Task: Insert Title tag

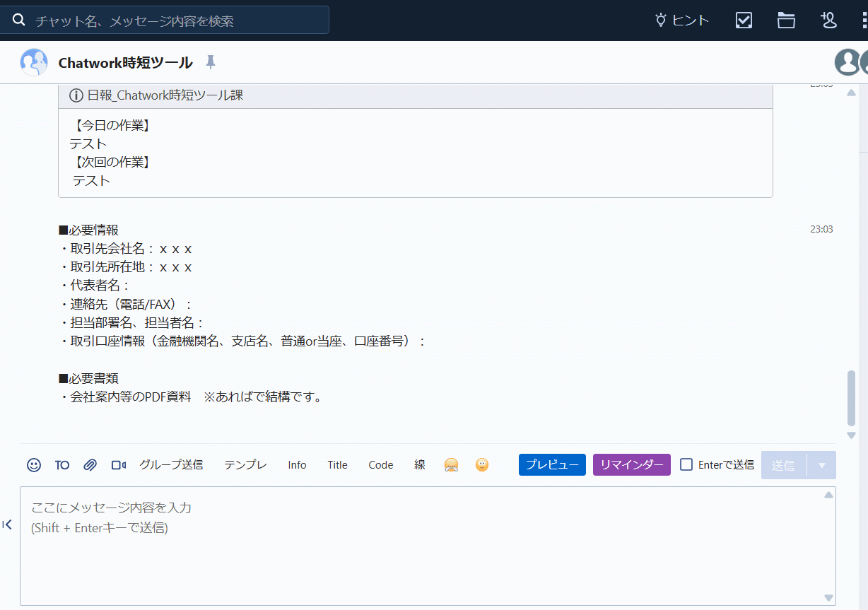Action: coord(337,465)
